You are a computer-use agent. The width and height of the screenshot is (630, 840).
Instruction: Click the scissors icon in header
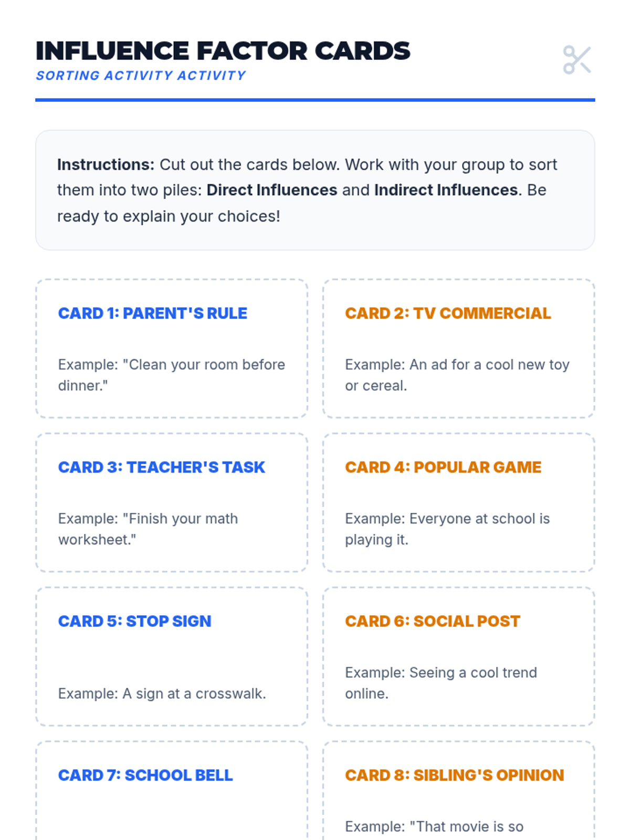pos(576,60)
